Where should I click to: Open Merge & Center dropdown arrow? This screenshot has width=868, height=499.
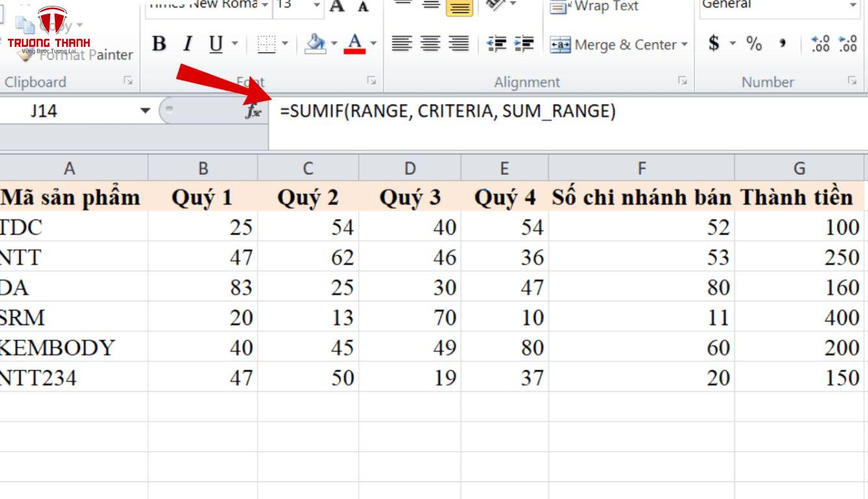click(684, 45)
